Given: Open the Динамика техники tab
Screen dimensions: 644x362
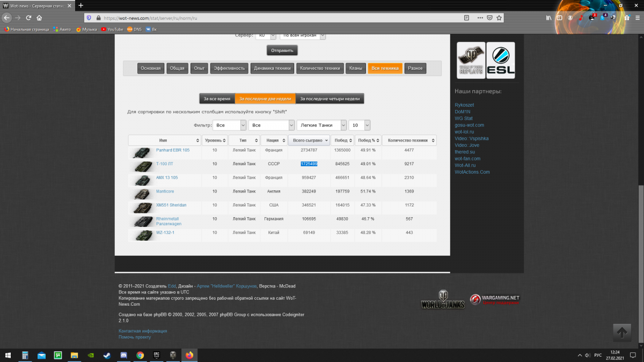Looking at the screenshot, I should click(x=272, y=68).
